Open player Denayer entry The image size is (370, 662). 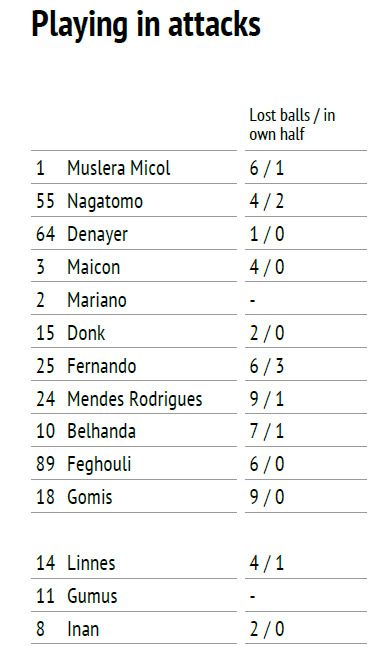[97, 234]
